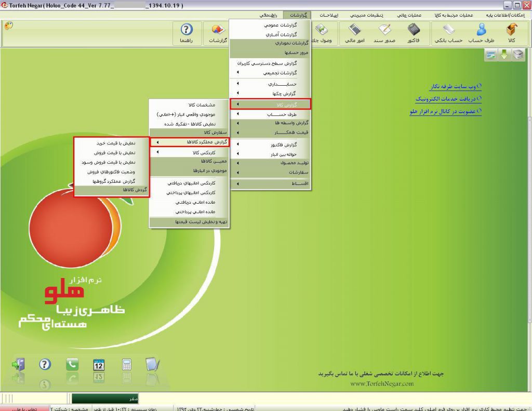Expand the گزارش کالا submenu
Image resolution: width=532 pixels, height=411 pixels.
click(x=270, y=104)
